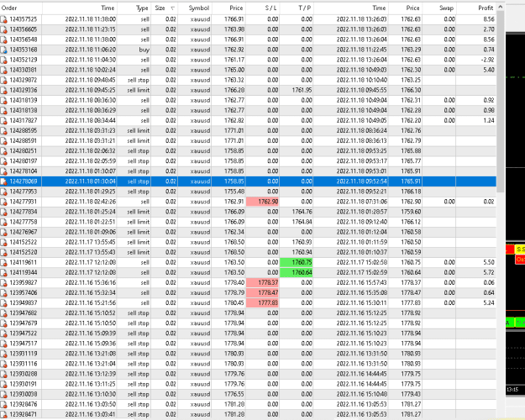This screenshot has height=420, width=525.
Task: Click the profit value 5.40
Action: click(489, 70)
